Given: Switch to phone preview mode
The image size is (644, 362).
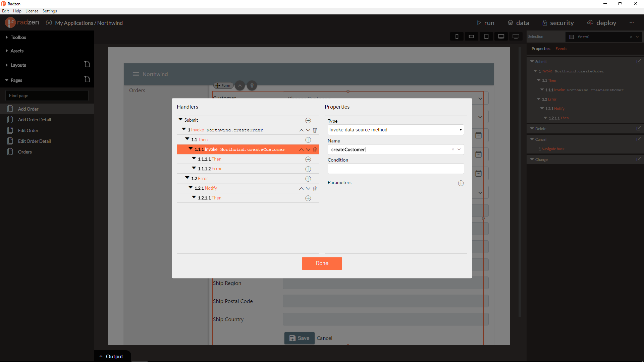Looking at the screenshot, I should tap(457, 36).
